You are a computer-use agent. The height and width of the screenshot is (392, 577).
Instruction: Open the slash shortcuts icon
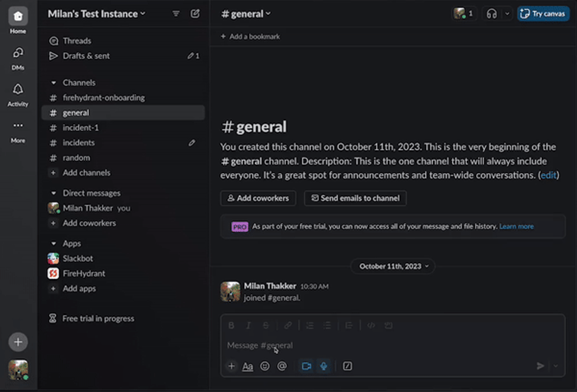(x=348, y=366)
